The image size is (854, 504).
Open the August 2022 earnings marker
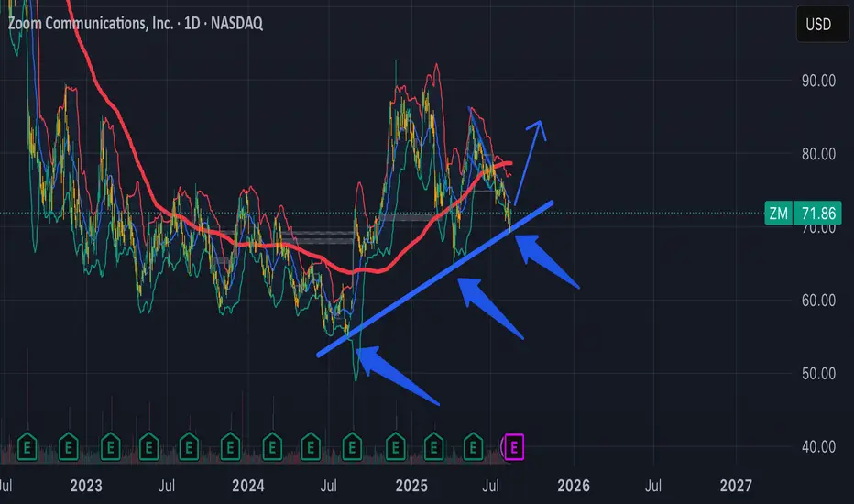pos(27,447)
